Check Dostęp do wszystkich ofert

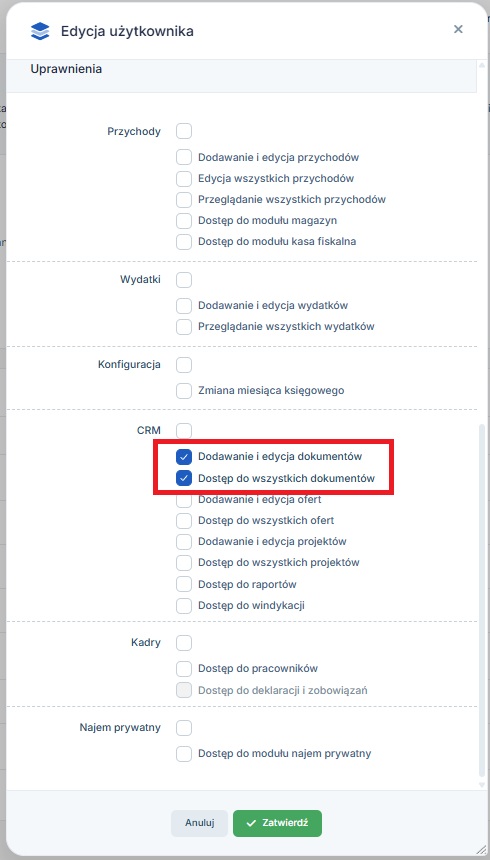coord(184,520)
